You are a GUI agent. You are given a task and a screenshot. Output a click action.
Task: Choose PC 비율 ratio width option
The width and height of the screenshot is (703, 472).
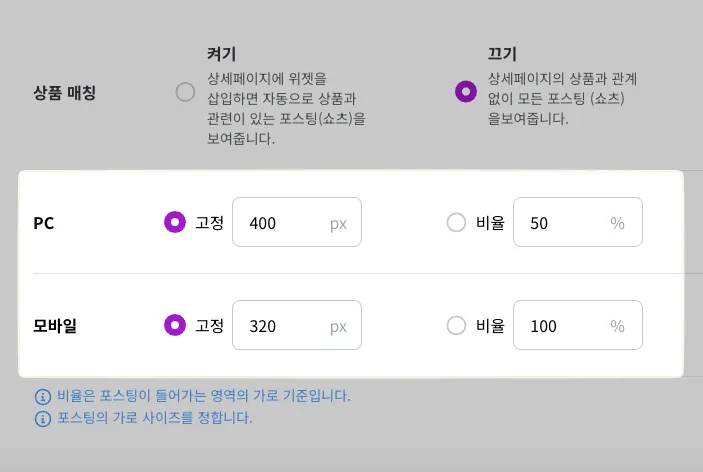456,222
